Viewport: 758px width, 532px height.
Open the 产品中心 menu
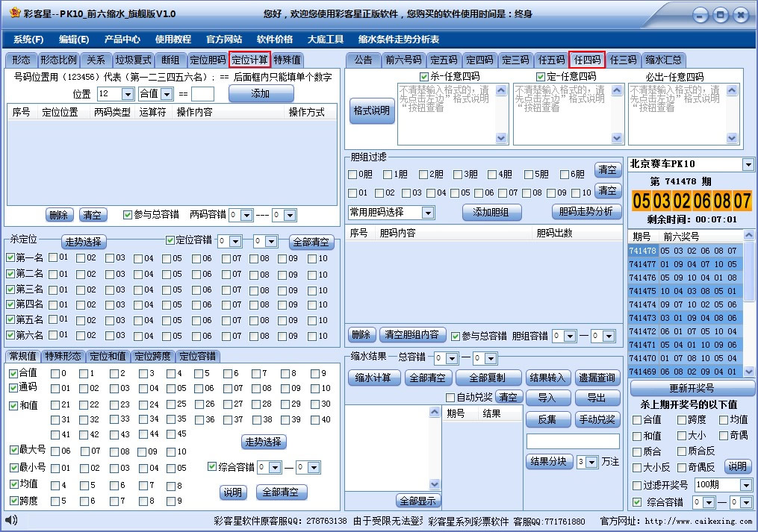pyautogui.click(x=123, y=39)
